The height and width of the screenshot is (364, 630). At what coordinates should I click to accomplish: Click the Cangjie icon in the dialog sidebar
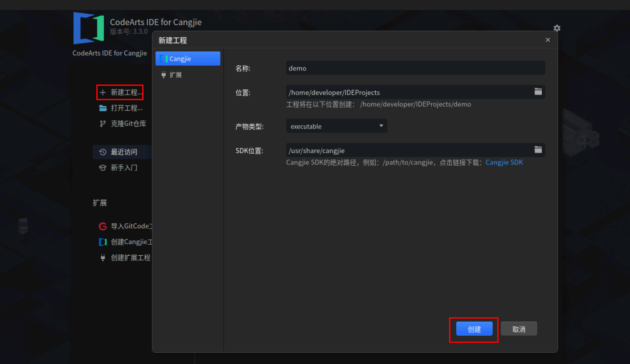point(164,59)
